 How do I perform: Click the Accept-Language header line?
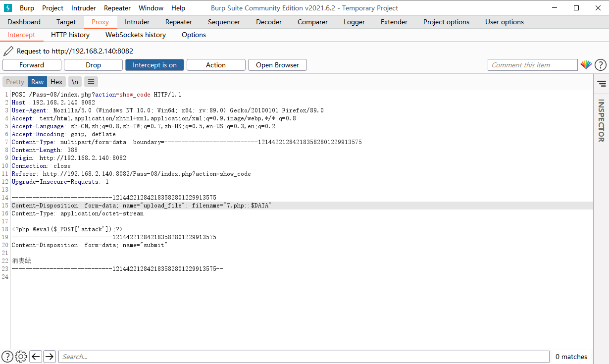pos(143,126)
